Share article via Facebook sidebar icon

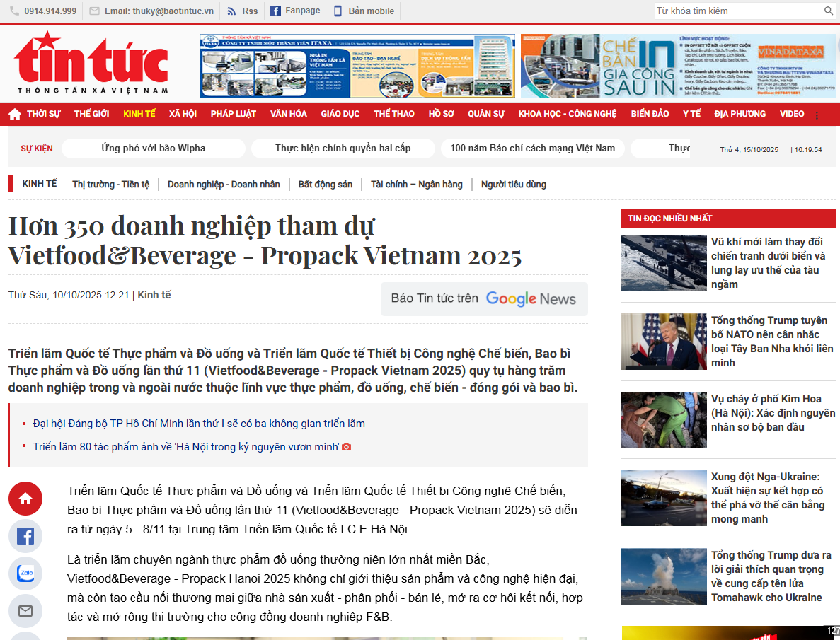point(25,536)
